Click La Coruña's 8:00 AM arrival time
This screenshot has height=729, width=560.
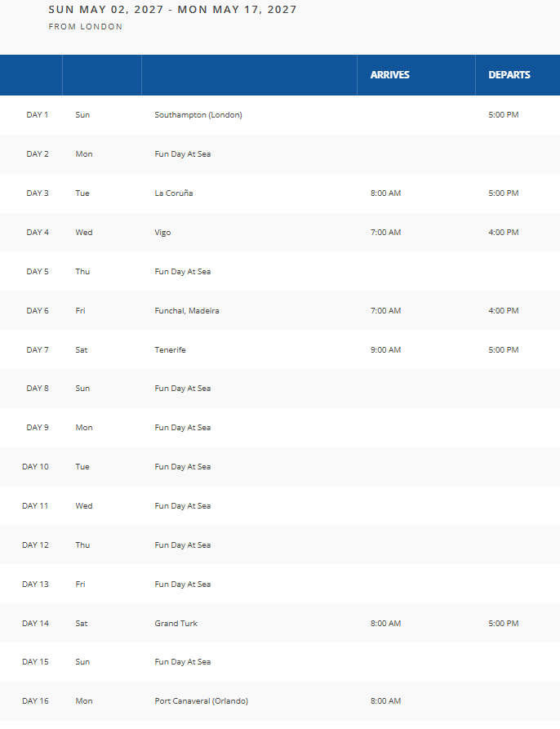[385, 193]
